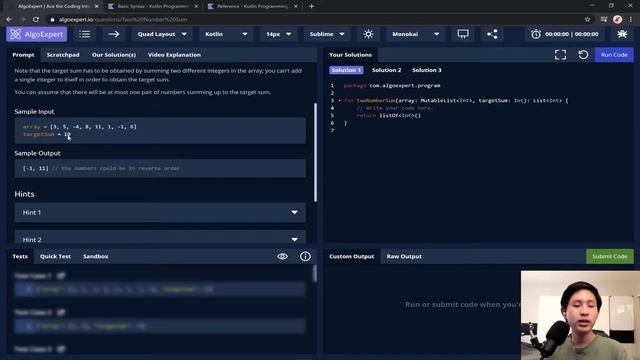Click the share icon
640x360 pixels.
pyautogui.click(x=492, y=34)
